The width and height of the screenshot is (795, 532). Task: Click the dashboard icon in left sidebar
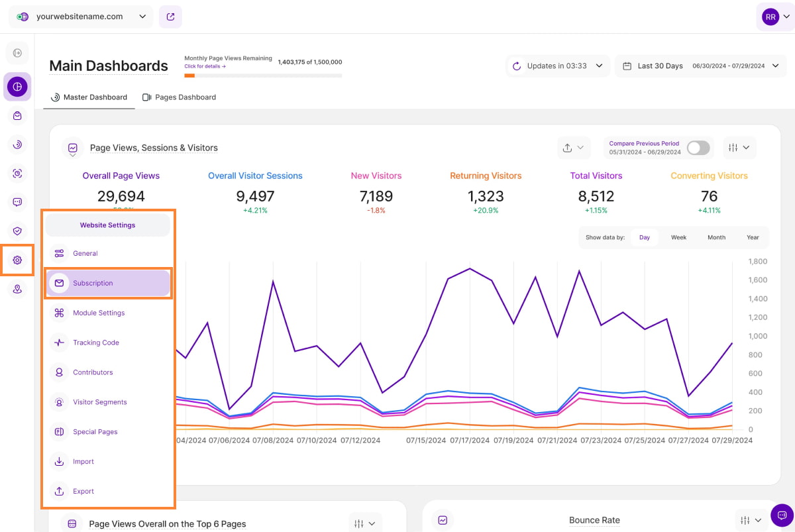(x=17, y=87)
